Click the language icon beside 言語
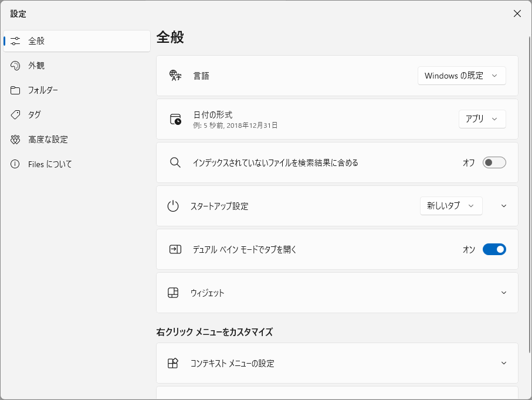Image resolution: width=532 pixels, height=400 pixels. [x=175, y=75]
